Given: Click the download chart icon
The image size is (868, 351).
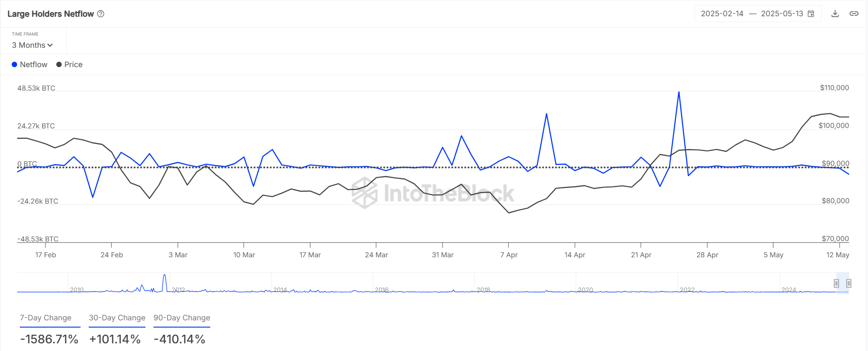Looking at the screenshot, I should (835, 14).
